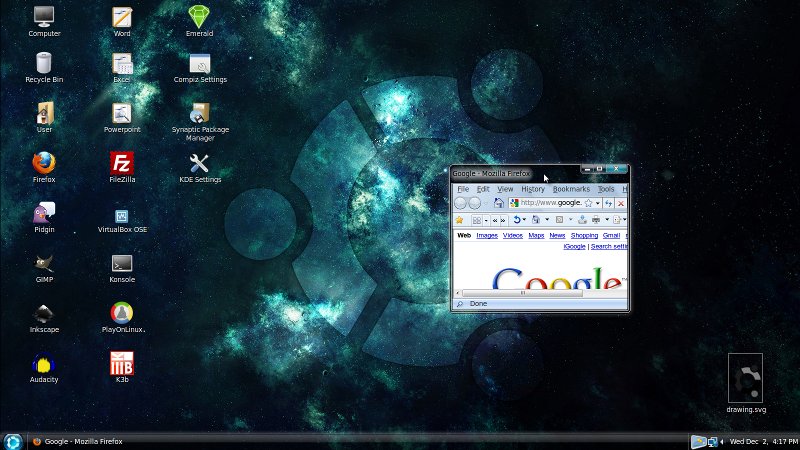Viewport: 800px width, 450px height.
Task: Click the red stop loading button
Action: 621,204
